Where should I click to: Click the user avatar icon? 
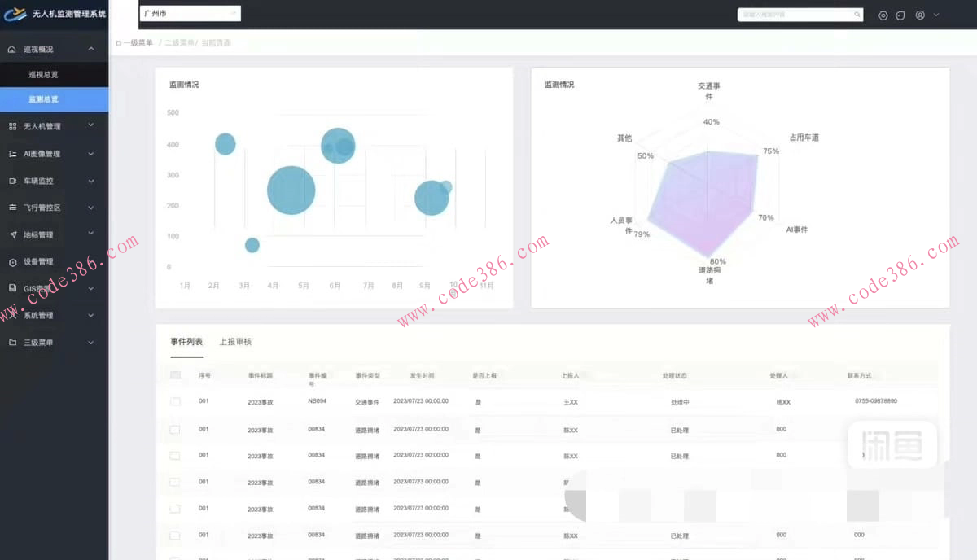[x=920, y=15]
